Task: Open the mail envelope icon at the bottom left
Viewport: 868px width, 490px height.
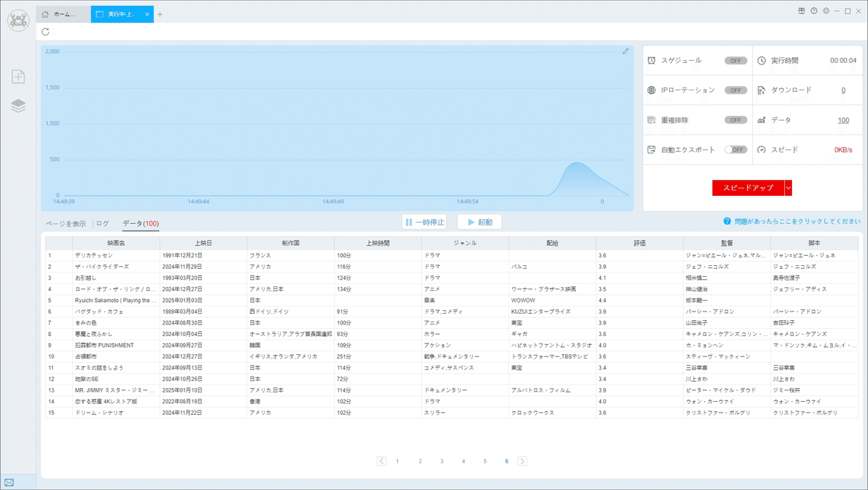Action: (x=9, y=482)
